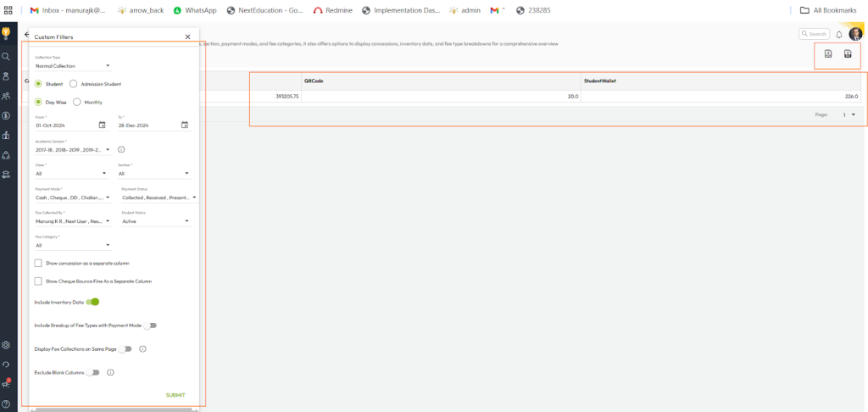Viewport: 868px width, 412px height.
Task: Expand the Fee Category dropdown
Action: (x=73, y=246)
